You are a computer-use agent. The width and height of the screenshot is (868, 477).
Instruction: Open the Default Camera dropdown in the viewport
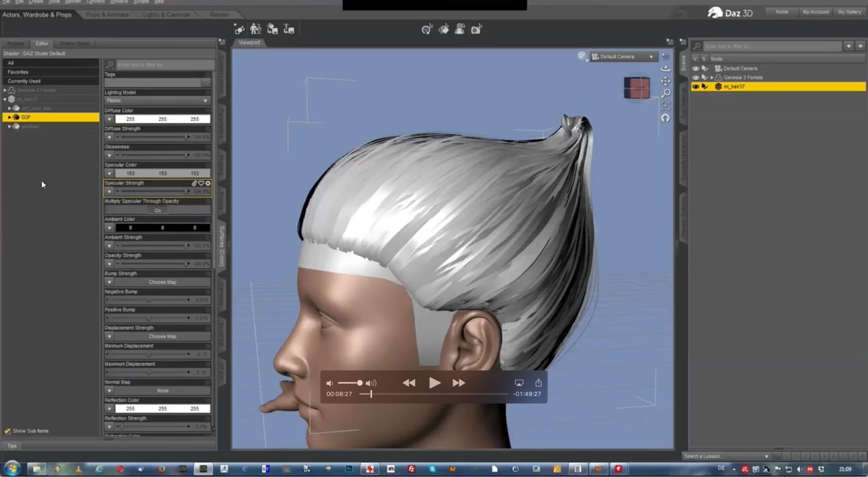[x=621, y=56]
